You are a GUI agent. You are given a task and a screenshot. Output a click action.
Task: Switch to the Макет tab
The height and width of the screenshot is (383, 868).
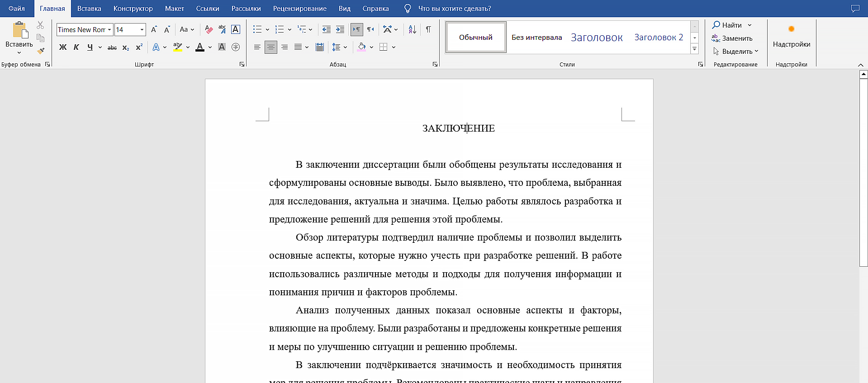175,9
